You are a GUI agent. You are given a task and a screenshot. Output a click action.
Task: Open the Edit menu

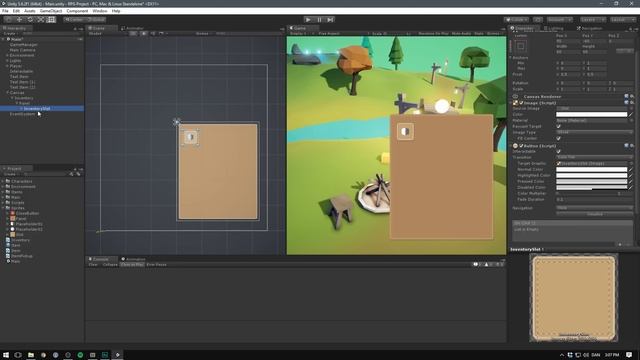tap(16, 11)
